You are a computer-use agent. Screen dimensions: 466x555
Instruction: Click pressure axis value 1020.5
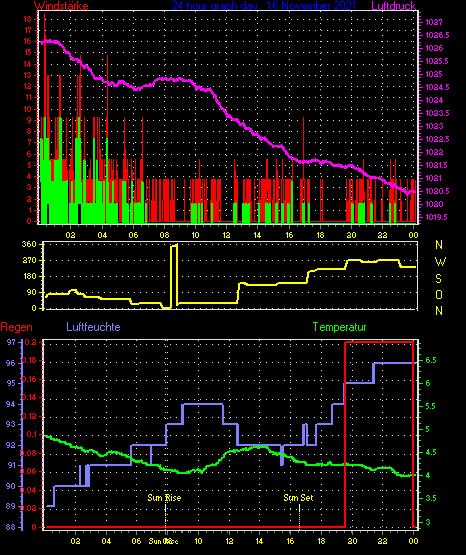coord(437,191)
